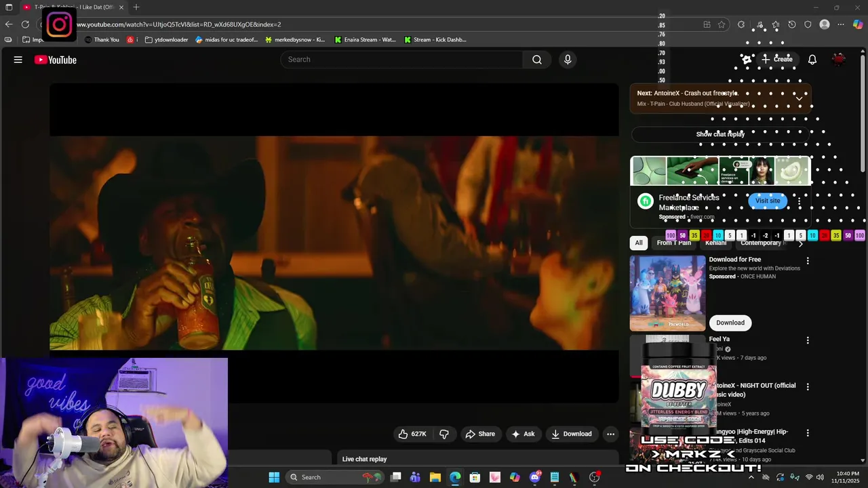Open Edge settings and more menu
The height and width of the screenshot is (488, 868).
coord(841,24)
